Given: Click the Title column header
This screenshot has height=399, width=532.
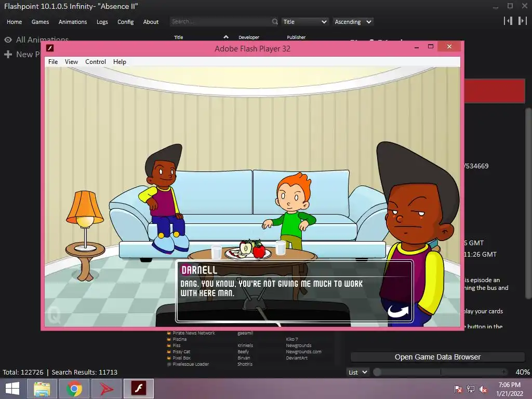Looking at the screenshot, I should pyautogui.click(x=179, y=37).
